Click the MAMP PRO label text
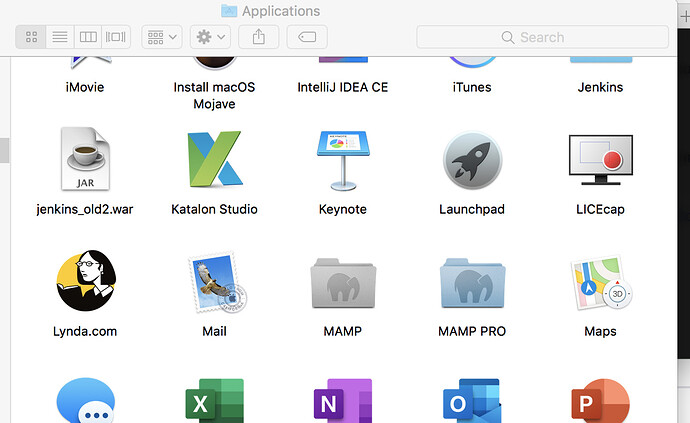Screen dimensions: 690x423 tap(472, 331)
